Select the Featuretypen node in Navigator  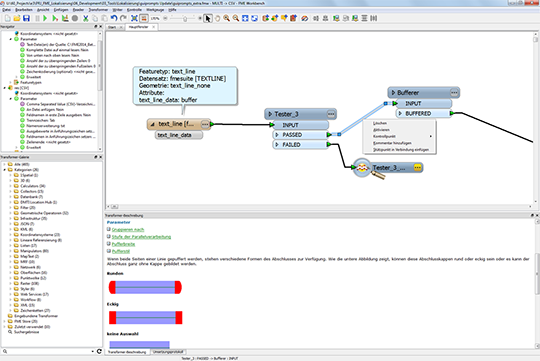pos(30,82)
